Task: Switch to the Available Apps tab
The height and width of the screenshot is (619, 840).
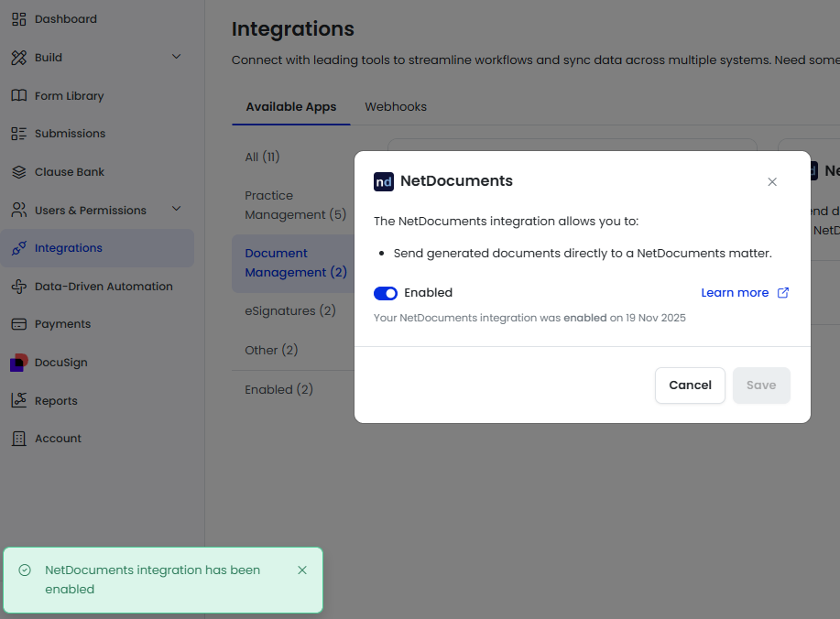Action: tap(291, 106)
